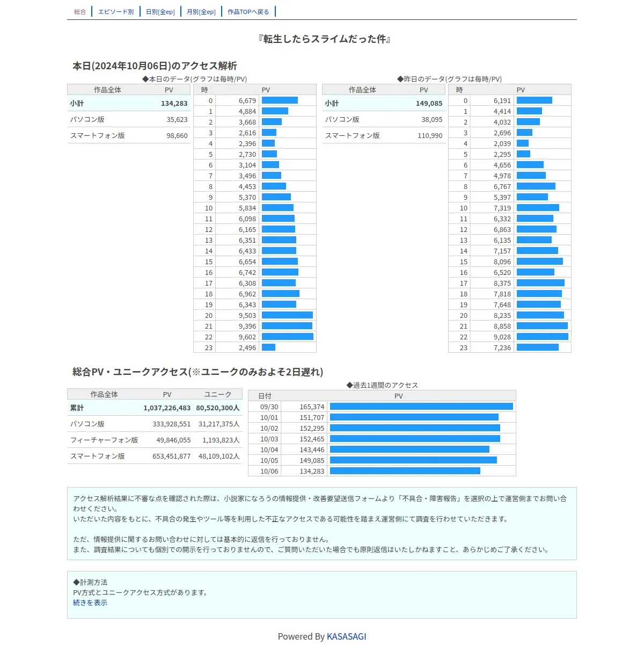This screenshot has height=645, width=644.
Task: Select 09/30 weekly PV 165,374
Action: point(312,407)
